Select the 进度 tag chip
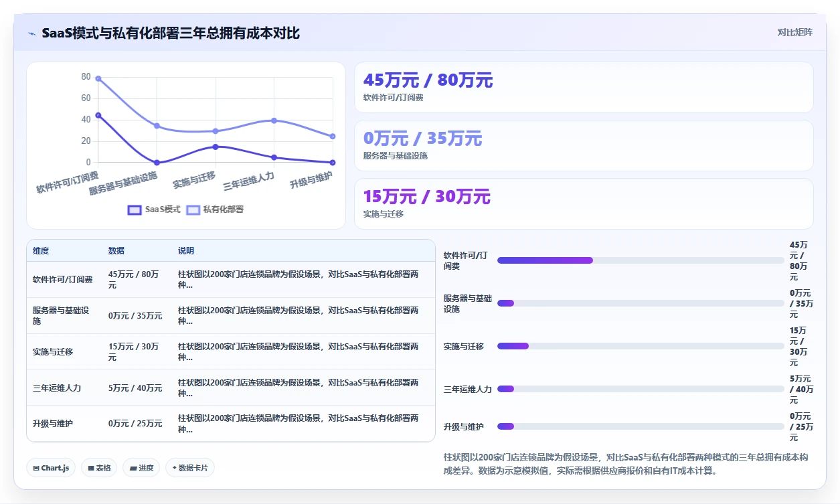 [x=141, y=468]
